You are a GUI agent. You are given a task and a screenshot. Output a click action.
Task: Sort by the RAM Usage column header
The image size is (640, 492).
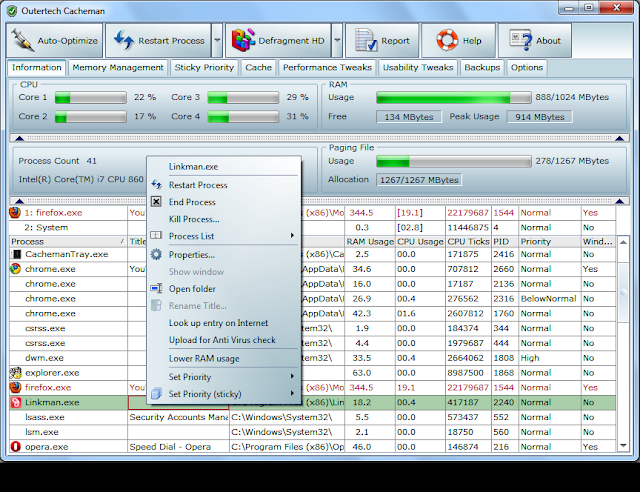point(370,241)
